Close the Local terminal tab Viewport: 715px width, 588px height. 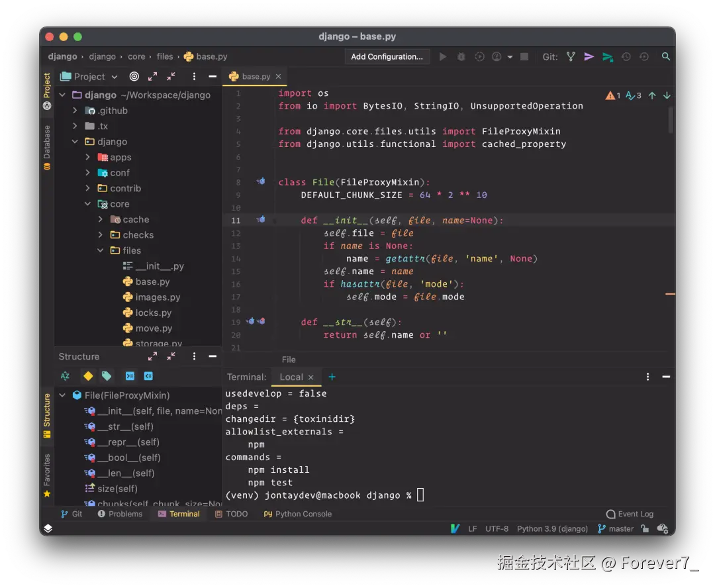pyautogui.click(x=310, y=377)
